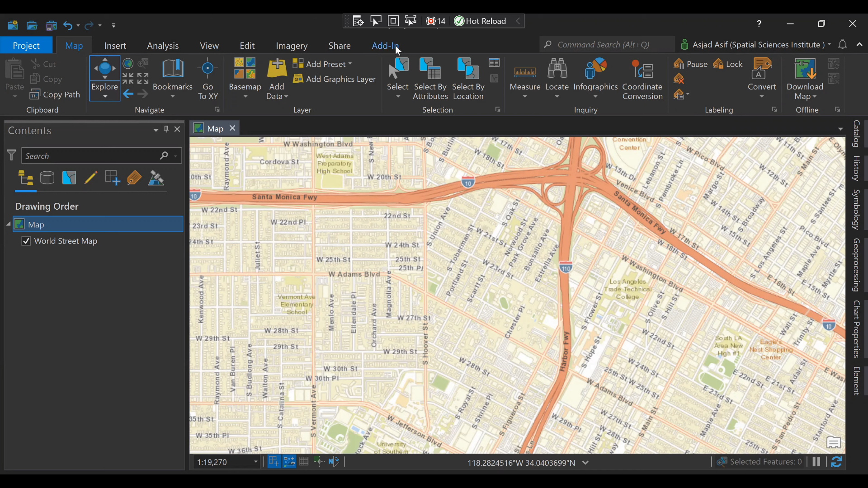Click the Add Preset button
Image resolution: width=868 pixels, height=488 pixels.
click(x=323, y=64)
